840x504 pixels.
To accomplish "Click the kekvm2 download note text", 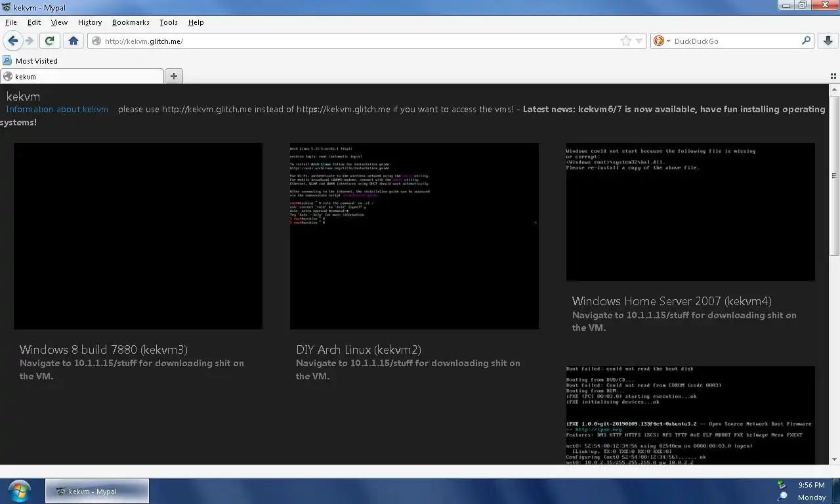I will (x=408, y=369).
